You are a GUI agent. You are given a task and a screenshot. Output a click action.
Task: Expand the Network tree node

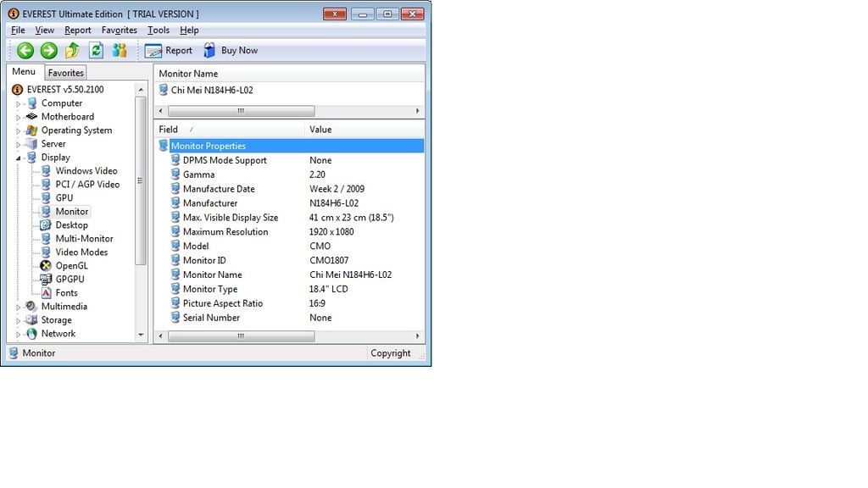pos(18,334)
